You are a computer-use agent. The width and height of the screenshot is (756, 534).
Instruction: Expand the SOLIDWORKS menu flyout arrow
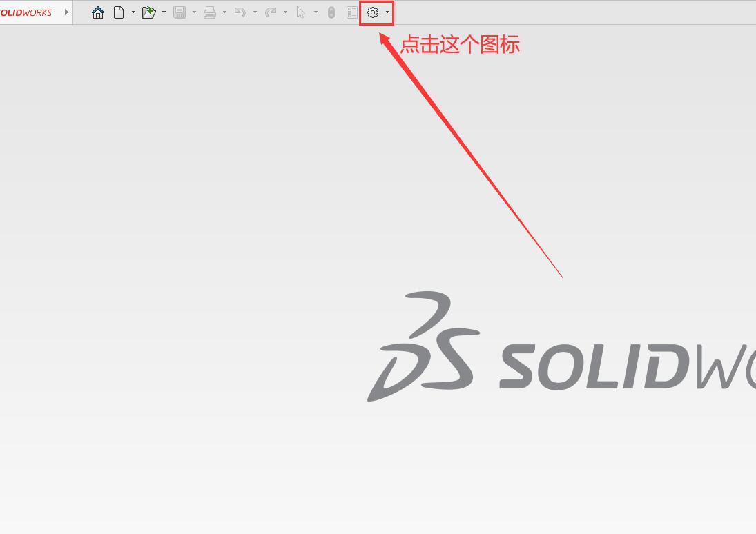[66, 12]
